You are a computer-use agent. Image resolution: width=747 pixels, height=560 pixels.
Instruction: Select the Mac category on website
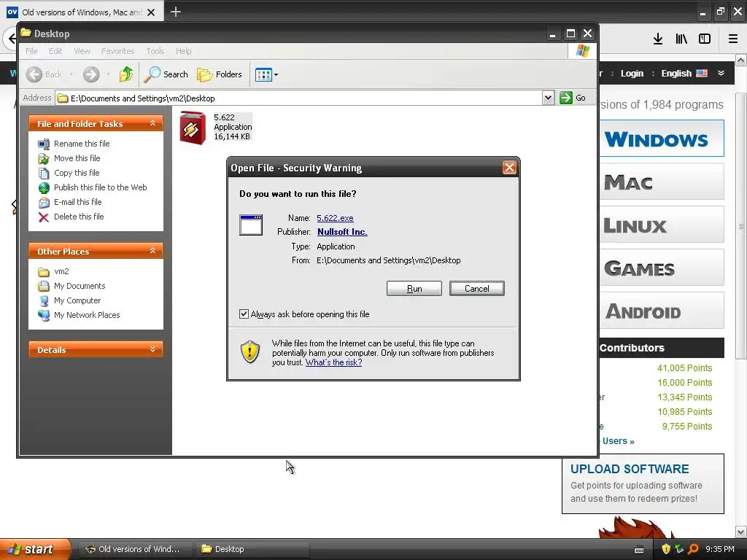661,182
